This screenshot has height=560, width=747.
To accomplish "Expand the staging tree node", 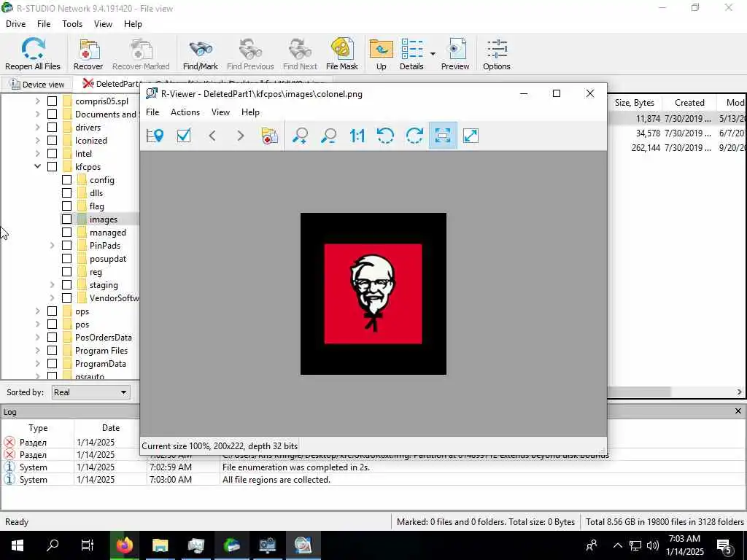I will (52, 285).
